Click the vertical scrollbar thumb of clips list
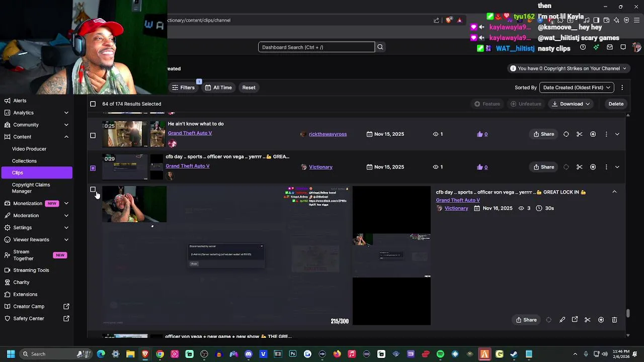Screen dimensions: 644x362 (628, 313)
